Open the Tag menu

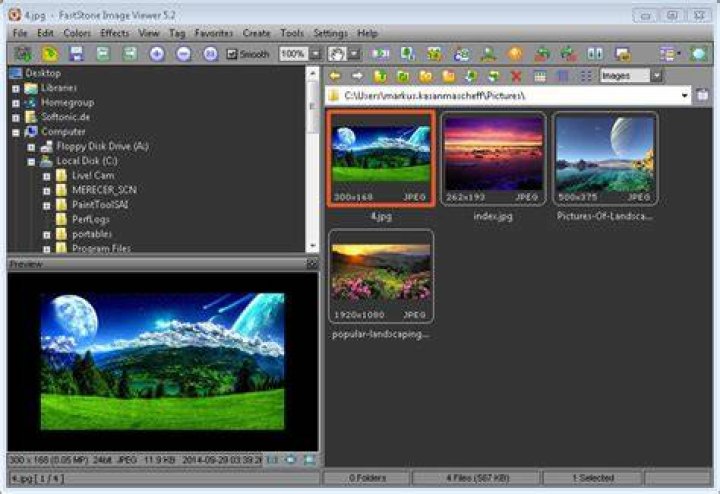[177, 33]
